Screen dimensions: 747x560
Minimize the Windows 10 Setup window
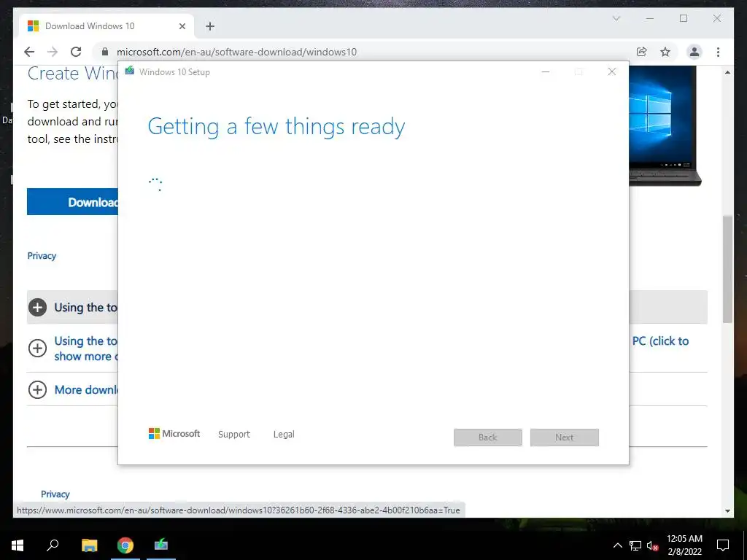pos(546,72)
